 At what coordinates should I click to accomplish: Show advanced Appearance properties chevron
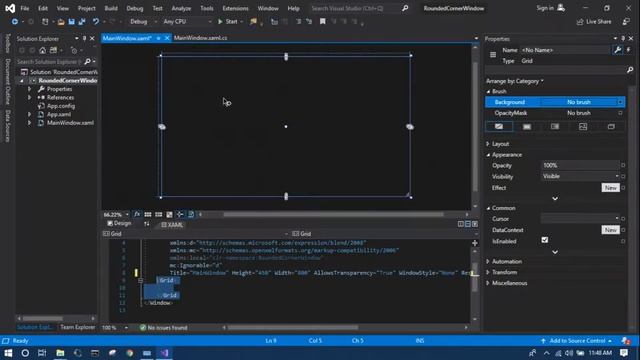[555, 198]
